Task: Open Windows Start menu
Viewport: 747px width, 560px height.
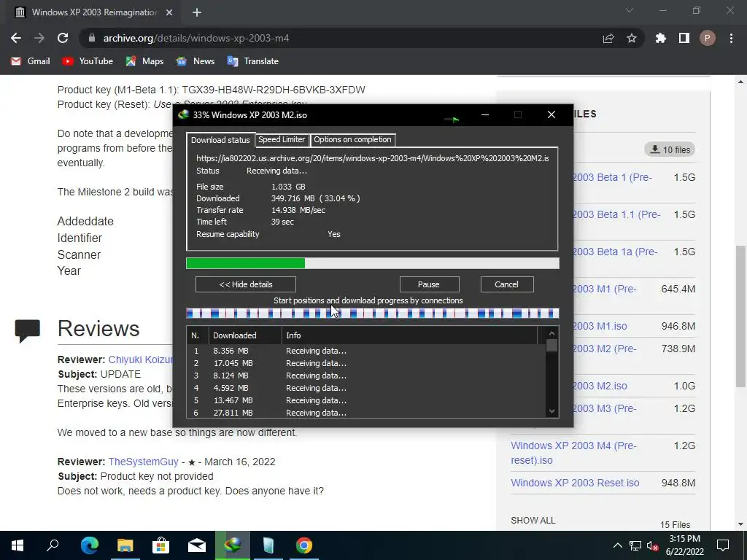Action: tap(18, 545)
